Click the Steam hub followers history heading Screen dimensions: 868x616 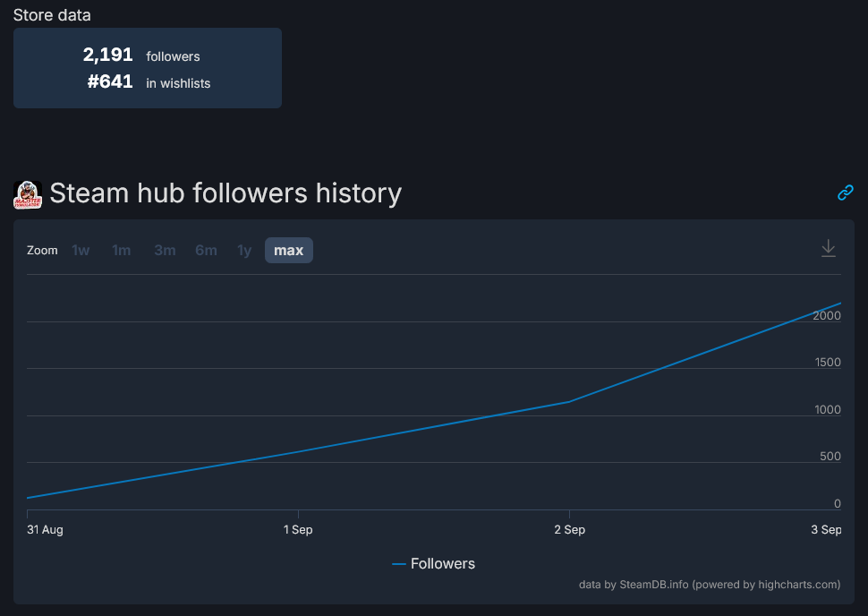click(226, 193)
